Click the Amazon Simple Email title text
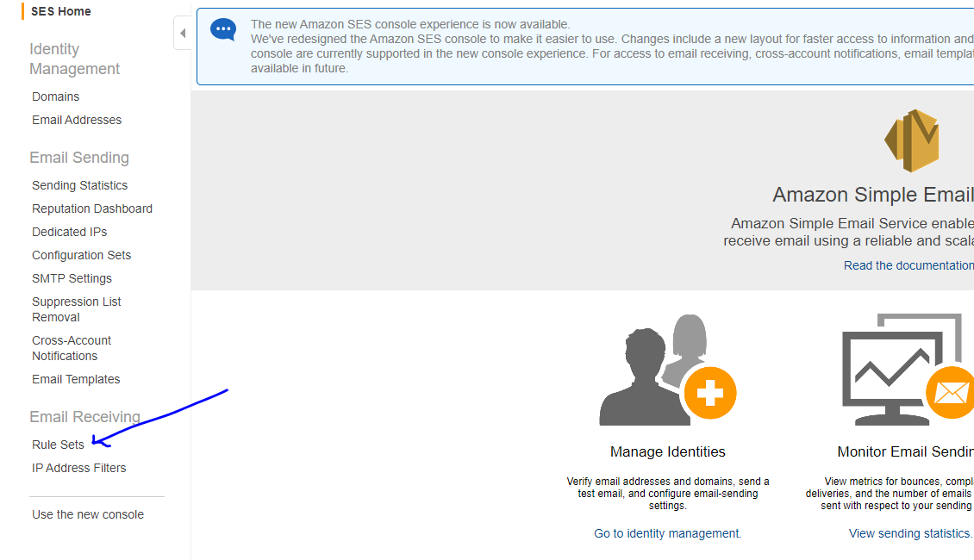The width and height of the screenshot is (974, 560). tap(873, 195)
